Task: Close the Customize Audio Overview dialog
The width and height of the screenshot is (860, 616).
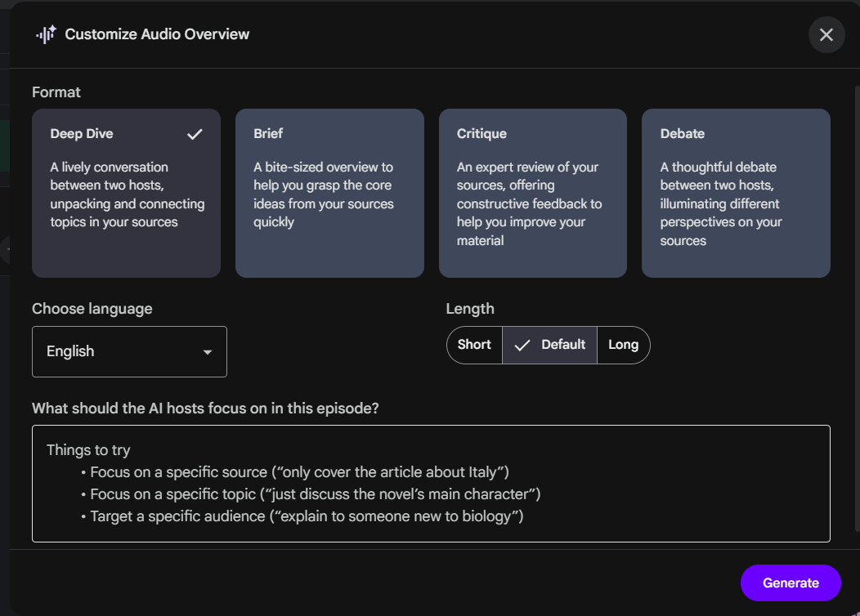Action: point(826,35)
